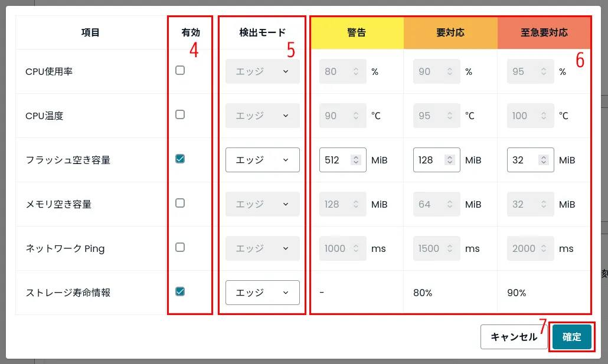Enable the メモリ空き容量 checkbox
The height and width of the screenshot is (364, 608).
(x=180, y=204)
